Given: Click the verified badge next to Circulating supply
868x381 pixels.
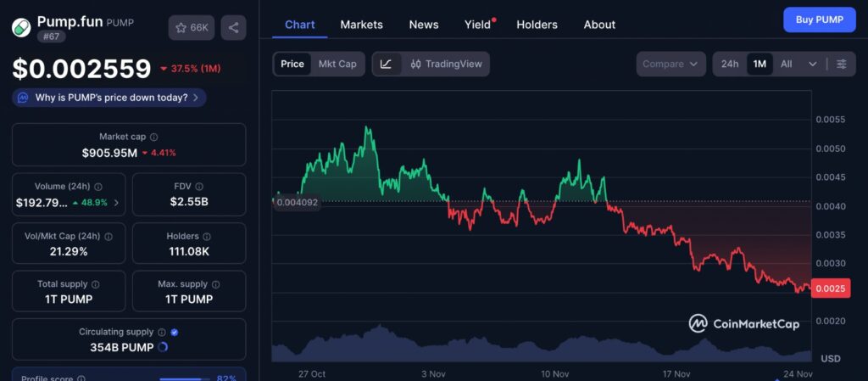Looking at the screenshot, I should [x=175, y=333].
